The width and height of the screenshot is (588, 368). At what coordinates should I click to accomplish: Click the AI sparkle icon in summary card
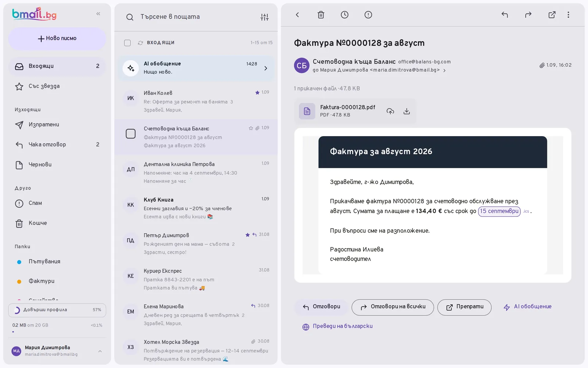130,68
